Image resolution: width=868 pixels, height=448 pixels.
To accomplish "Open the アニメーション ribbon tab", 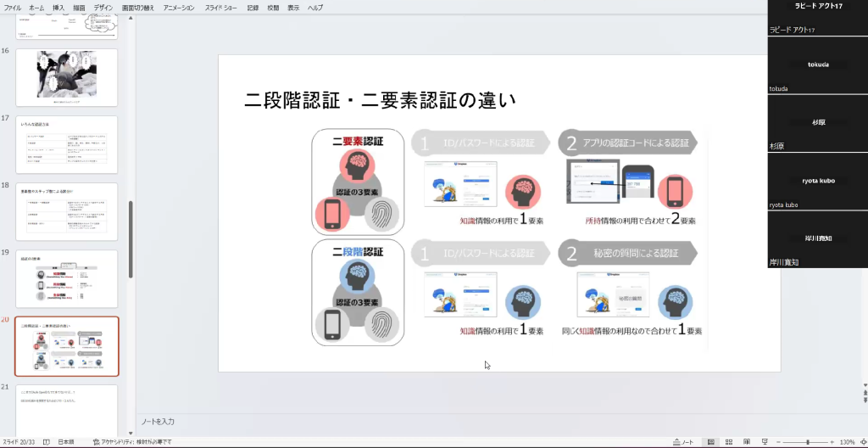I will tap(179, 8).
